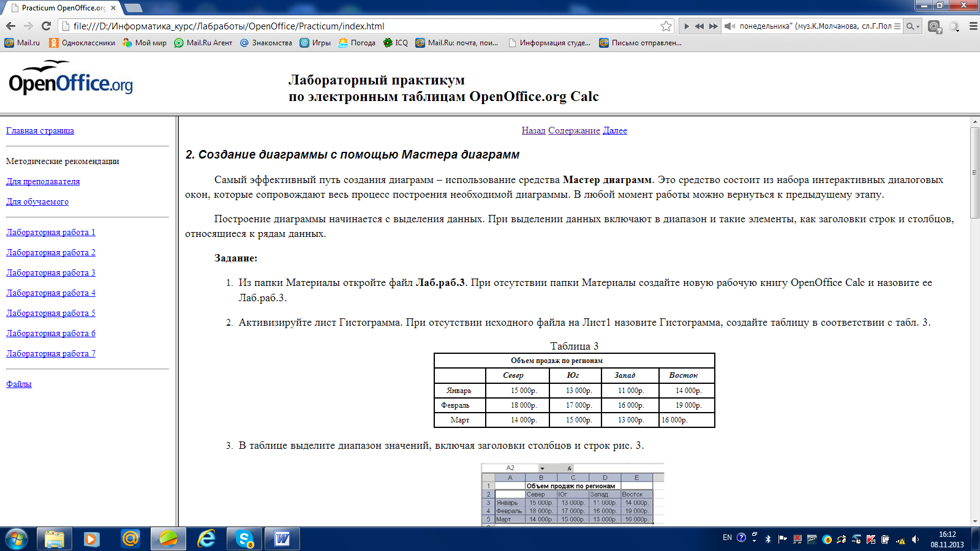Open the Игры bookmark

click(315, 43)
